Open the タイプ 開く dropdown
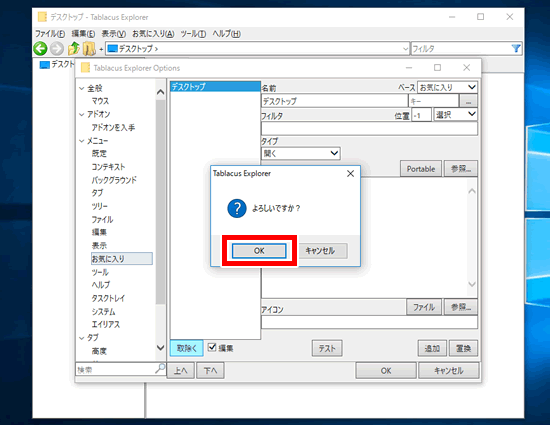 [301, 153]
